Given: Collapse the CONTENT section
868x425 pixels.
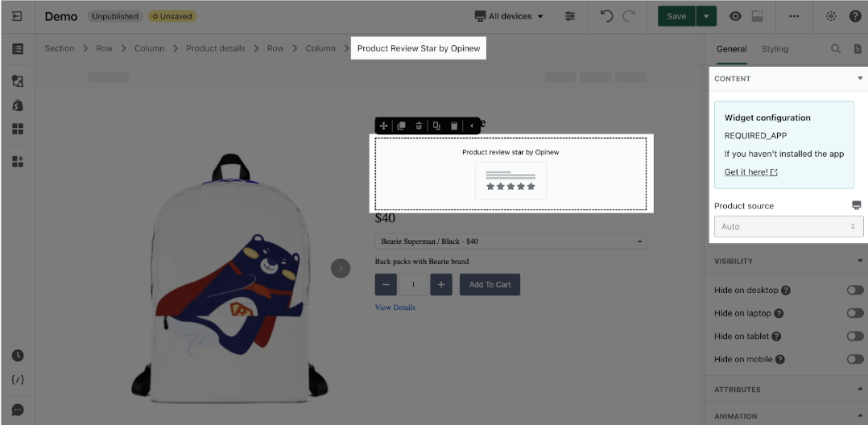Looking at the screenshot, I should click(860, 79).
